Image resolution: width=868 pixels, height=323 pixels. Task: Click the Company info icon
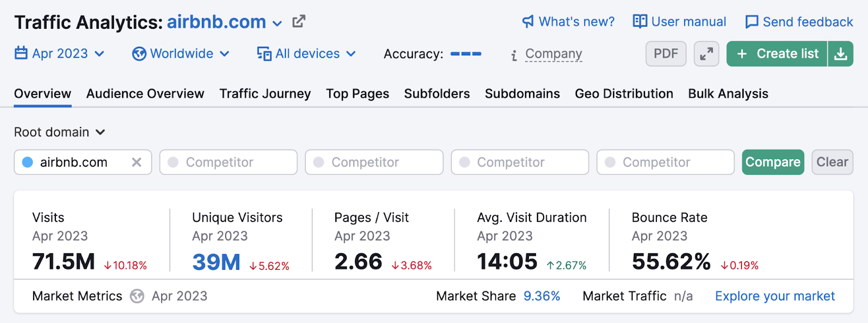[x=514, y=55]
